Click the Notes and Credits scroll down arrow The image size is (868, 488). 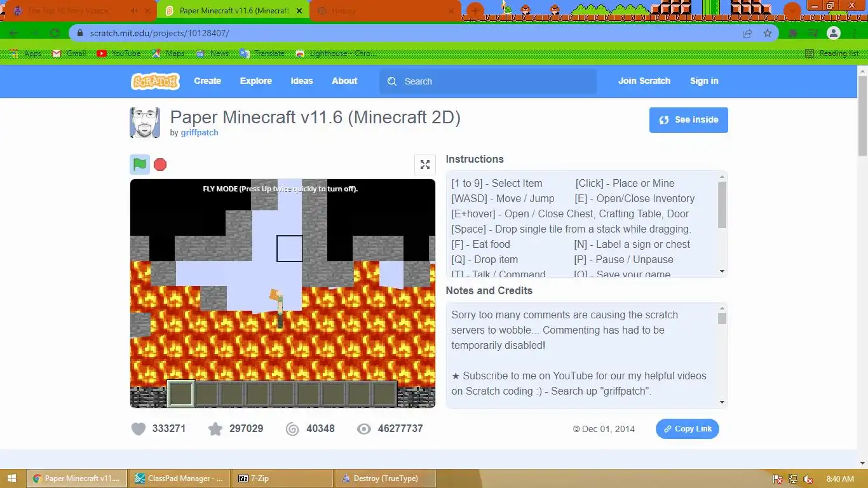click(x=722, y=402)
